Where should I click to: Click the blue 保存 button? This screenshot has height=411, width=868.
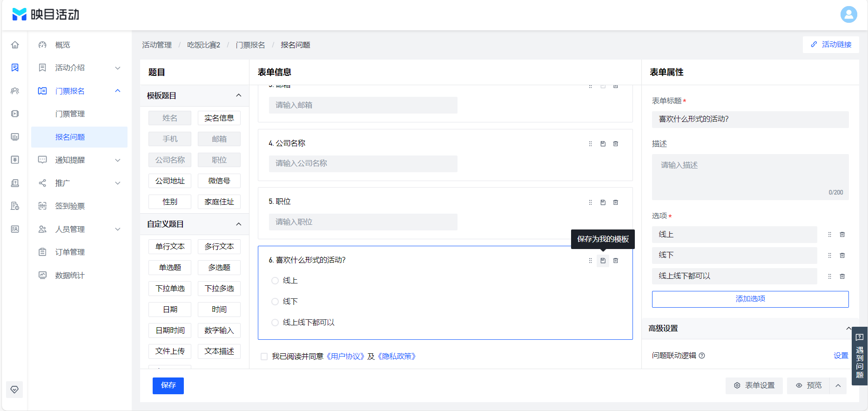tap(168, 385)
